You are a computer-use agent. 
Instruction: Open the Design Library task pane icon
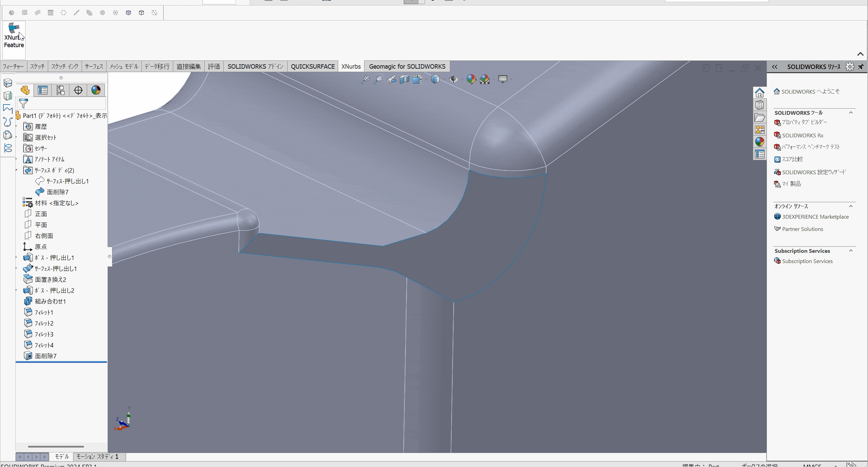(x=760, y=105)
